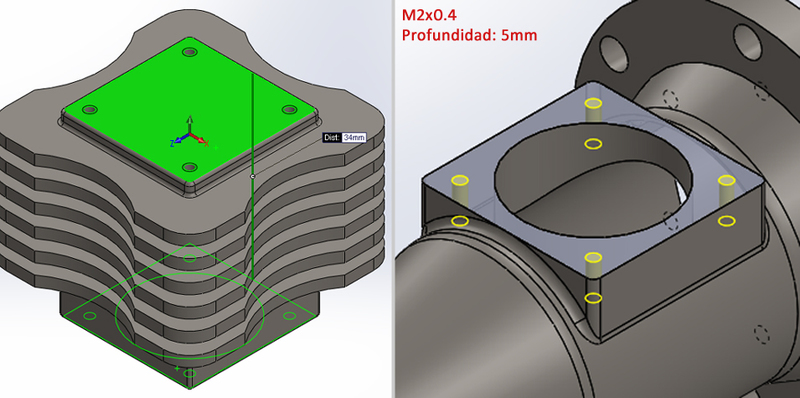Select the right corner hole on the green plate
Viewport: 800px width, 398px height.
click(289, 109)
